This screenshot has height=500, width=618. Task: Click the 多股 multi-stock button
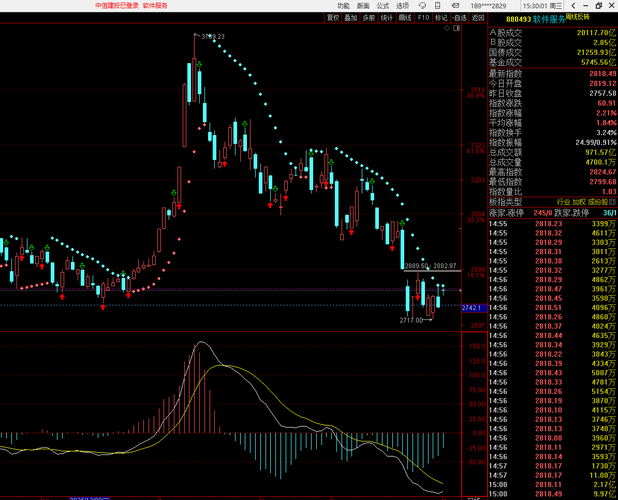click(369, 18)
